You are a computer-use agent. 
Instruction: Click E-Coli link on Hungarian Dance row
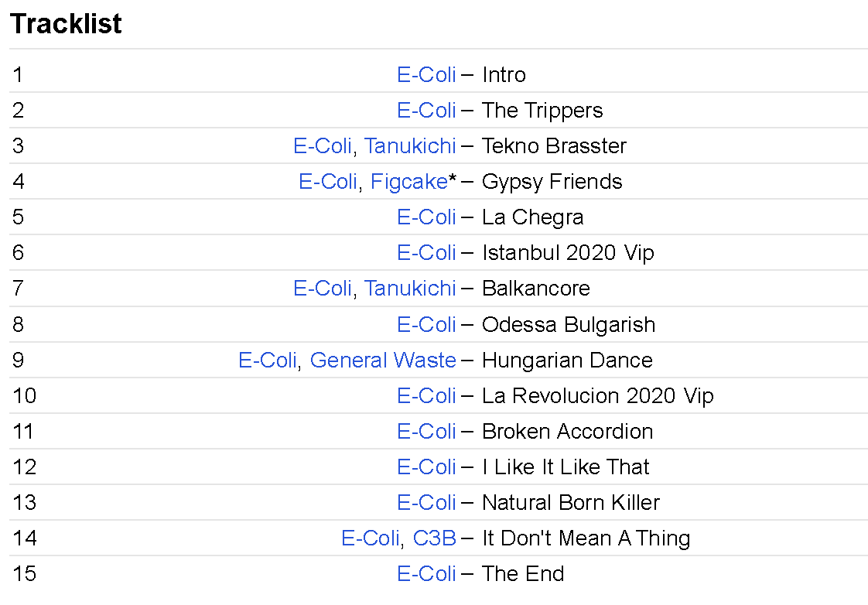(x=268, y=361)
